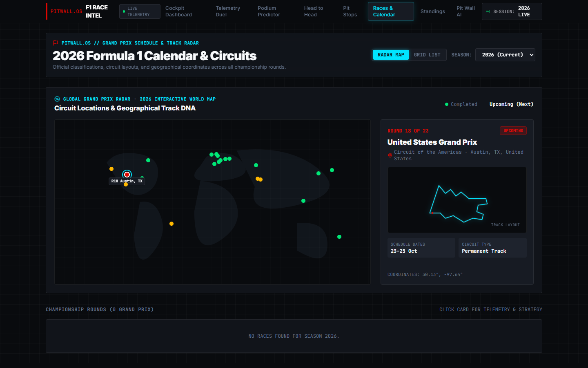Viewport: 588px width, 368px height.
Task: Click the green live telemetry status dot
Action: point(124,11)
